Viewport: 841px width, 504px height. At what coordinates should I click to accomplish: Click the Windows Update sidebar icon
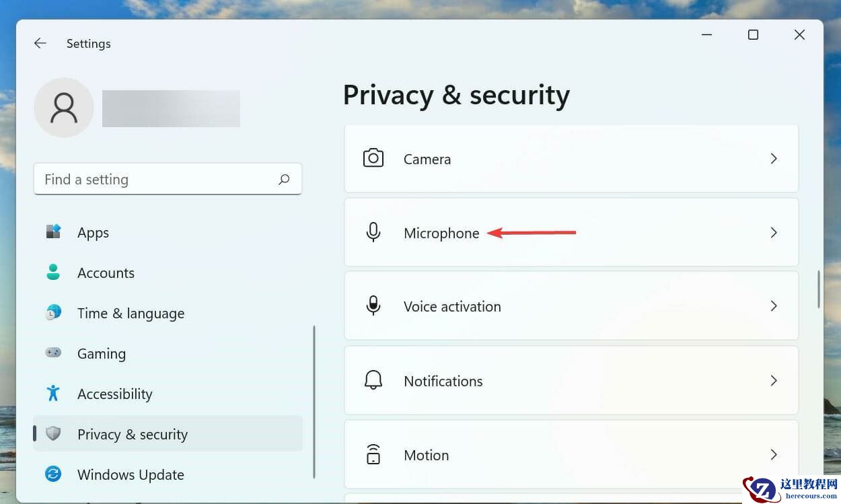(x=53, y=474)
